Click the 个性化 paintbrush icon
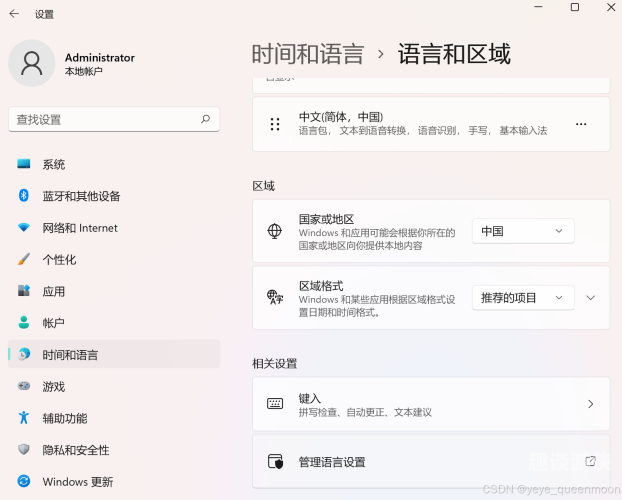622x500 pixels. coord(24,259)
